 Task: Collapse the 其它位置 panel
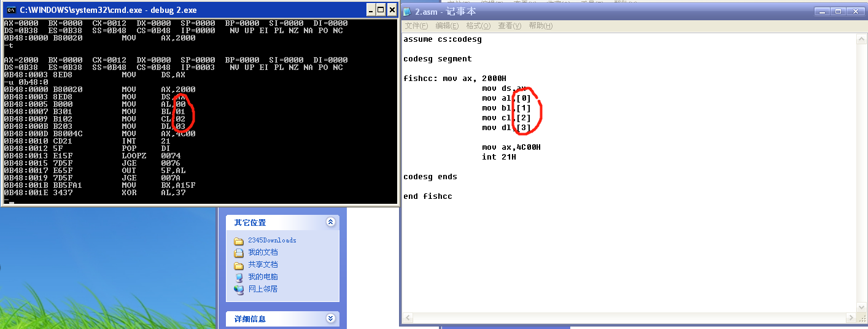[x=331, y=222]
